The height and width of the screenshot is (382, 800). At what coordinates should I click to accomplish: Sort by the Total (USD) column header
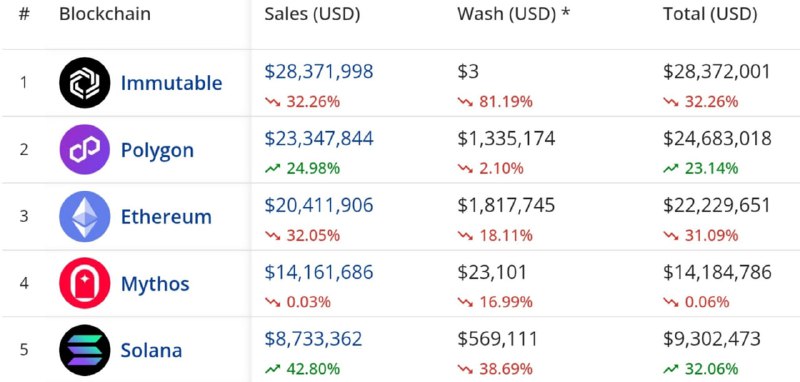point(710,14)
